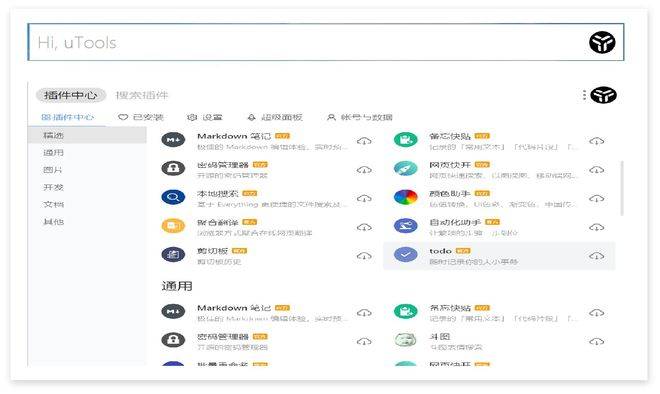Open the 密码管理器 lock icon in 精选
Image resolution: width=660 pixels, height=394 pixels.
173,168
